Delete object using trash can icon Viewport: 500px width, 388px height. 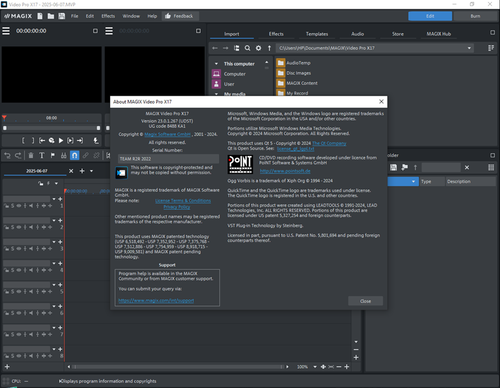point(31,155)
